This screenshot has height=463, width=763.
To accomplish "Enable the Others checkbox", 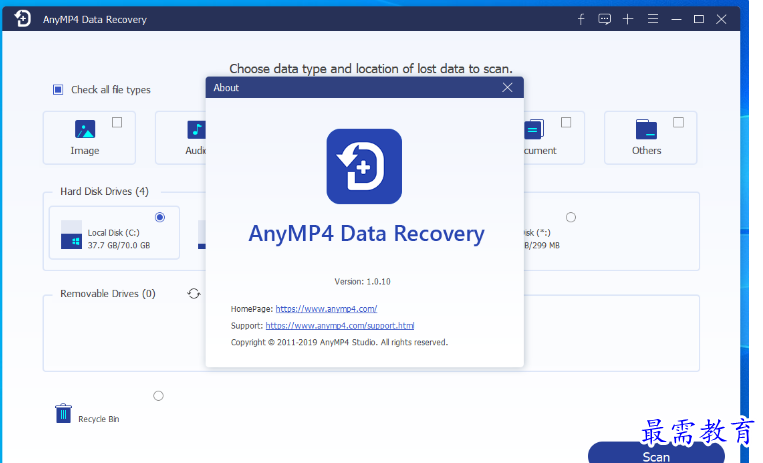I will pos(678,122).
